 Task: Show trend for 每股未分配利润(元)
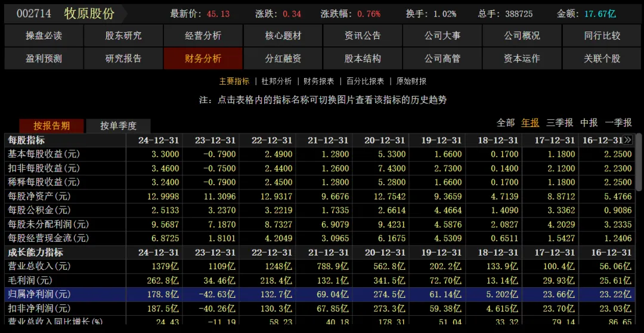(48, 225)
